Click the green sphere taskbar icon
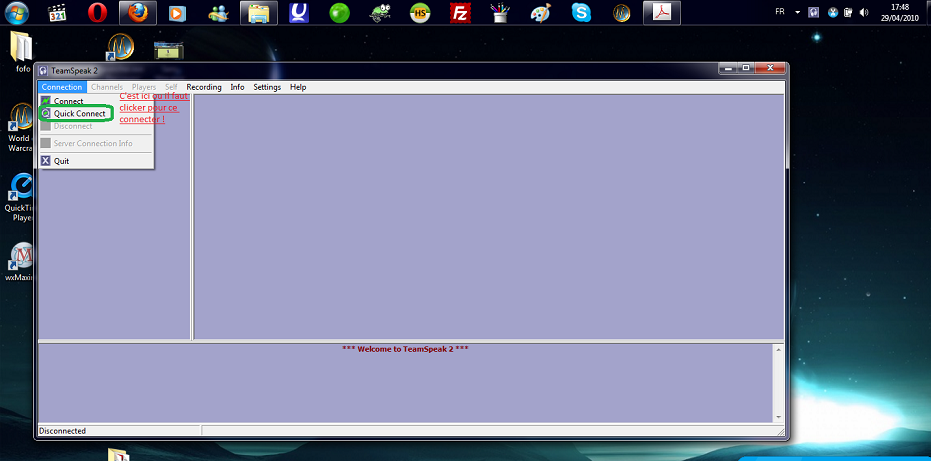Viewport: 931px width, 461px height. point(340,12)
